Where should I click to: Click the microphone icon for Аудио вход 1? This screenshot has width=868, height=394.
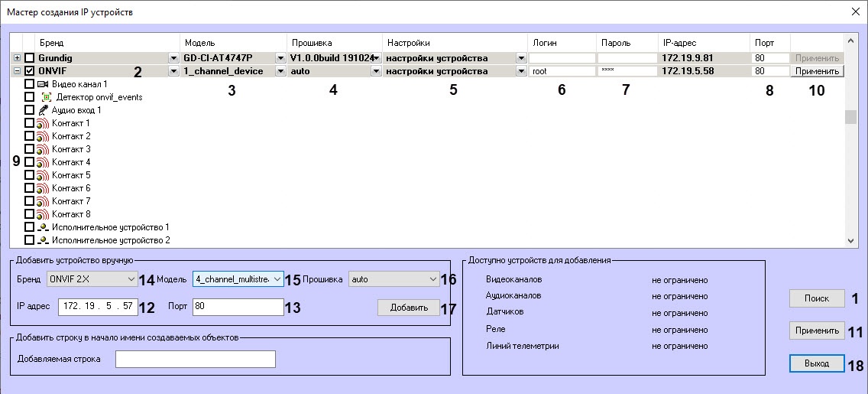click(x=43, y=110)
